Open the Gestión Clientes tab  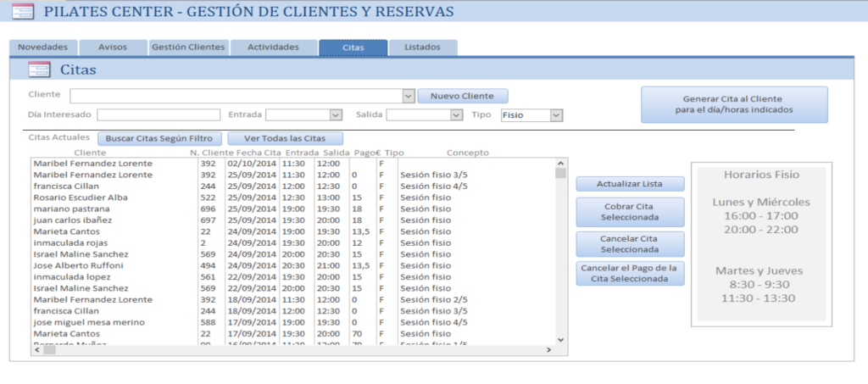pyautogui.click(x=188, y=47)
